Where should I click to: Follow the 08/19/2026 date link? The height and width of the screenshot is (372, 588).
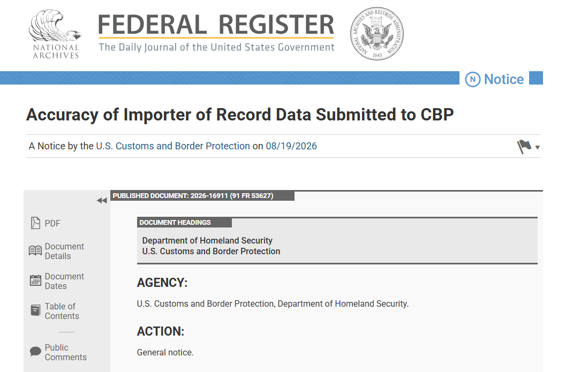[291, 146]
